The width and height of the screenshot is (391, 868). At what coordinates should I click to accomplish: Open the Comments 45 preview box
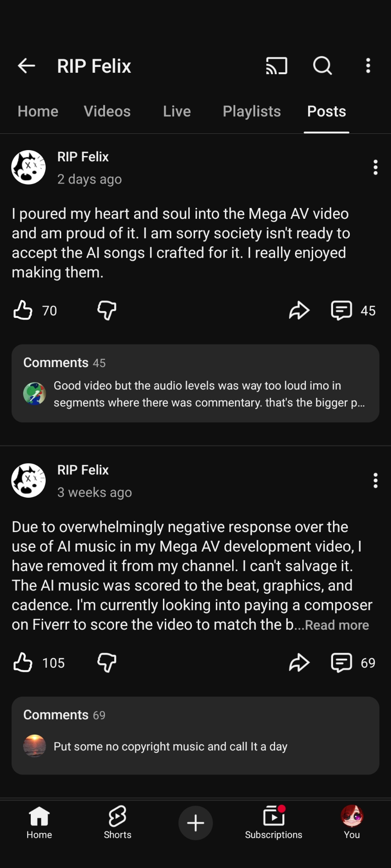pyautogui.click(x=195, y=383)
